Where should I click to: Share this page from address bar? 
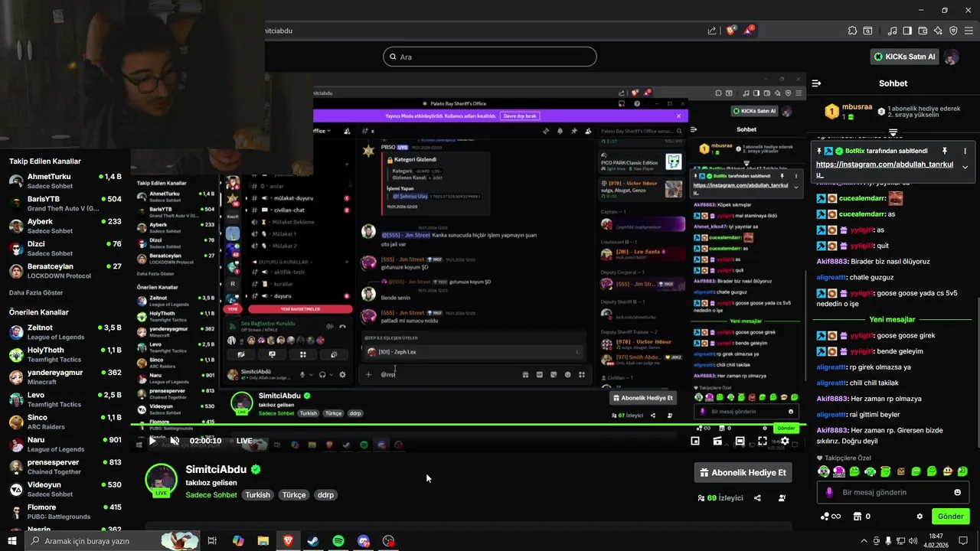(x=712, y=31)
